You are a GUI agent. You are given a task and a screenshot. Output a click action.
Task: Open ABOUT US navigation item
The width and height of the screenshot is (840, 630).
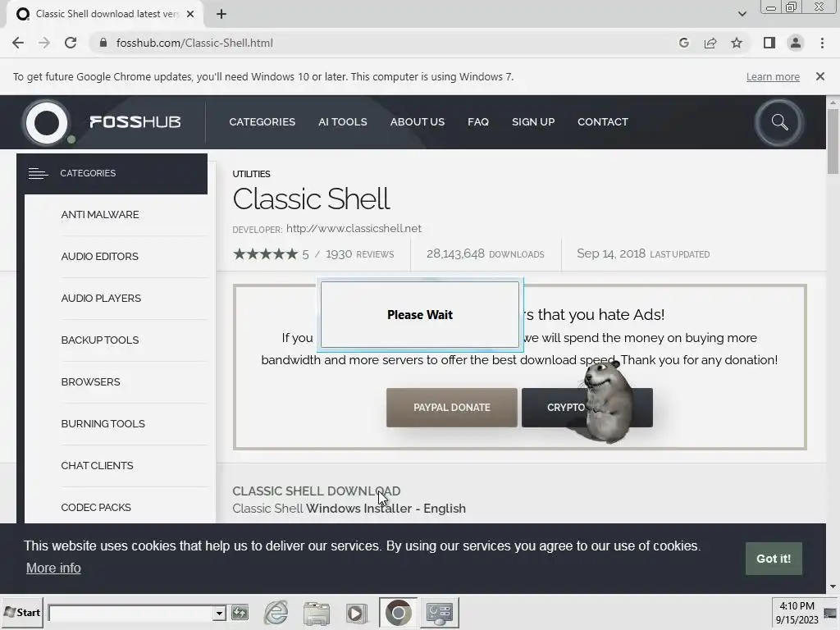(x=418, y=122)
